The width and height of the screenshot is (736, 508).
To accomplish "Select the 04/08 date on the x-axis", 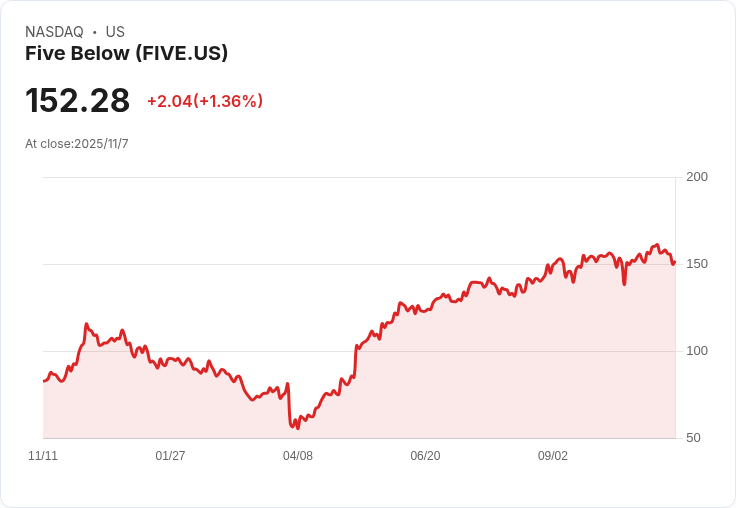I will pyautogui.click(x=298, y=456).
